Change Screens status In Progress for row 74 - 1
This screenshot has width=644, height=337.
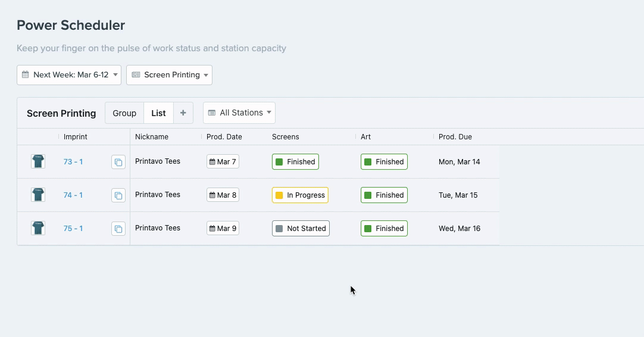coord(300,195)
